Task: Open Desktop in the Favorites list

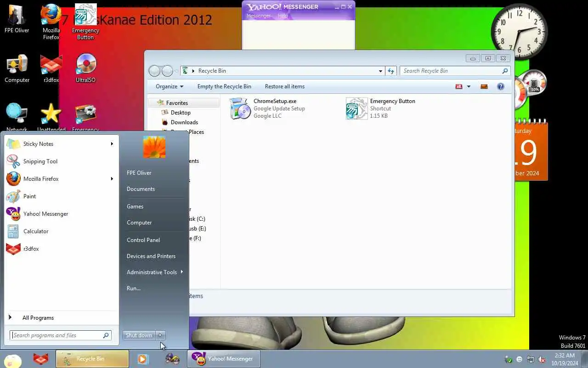Action: click(181, 113)
